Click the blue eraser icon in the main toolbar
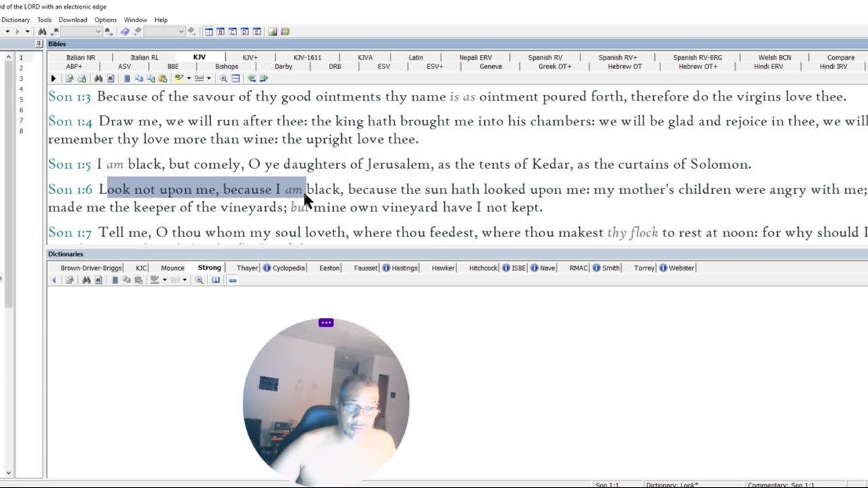 pyautogui.click(x=125, y=32)
